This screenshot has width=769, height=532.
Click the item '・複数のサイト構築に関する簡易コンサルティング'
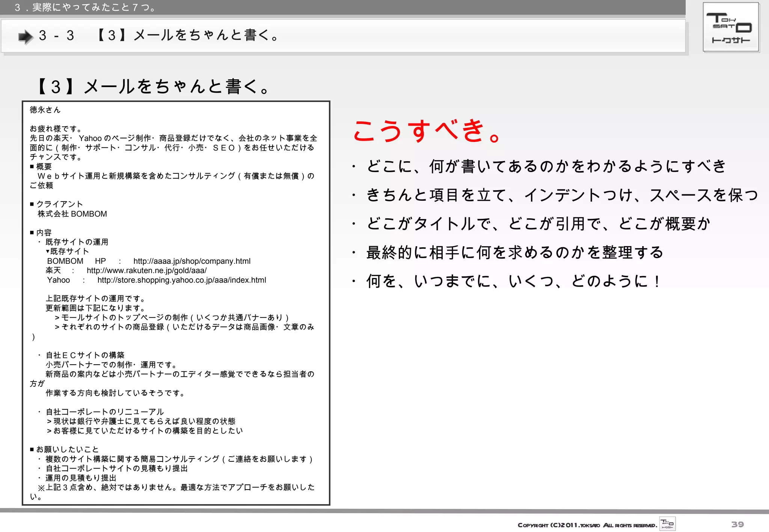click(175, 459)
